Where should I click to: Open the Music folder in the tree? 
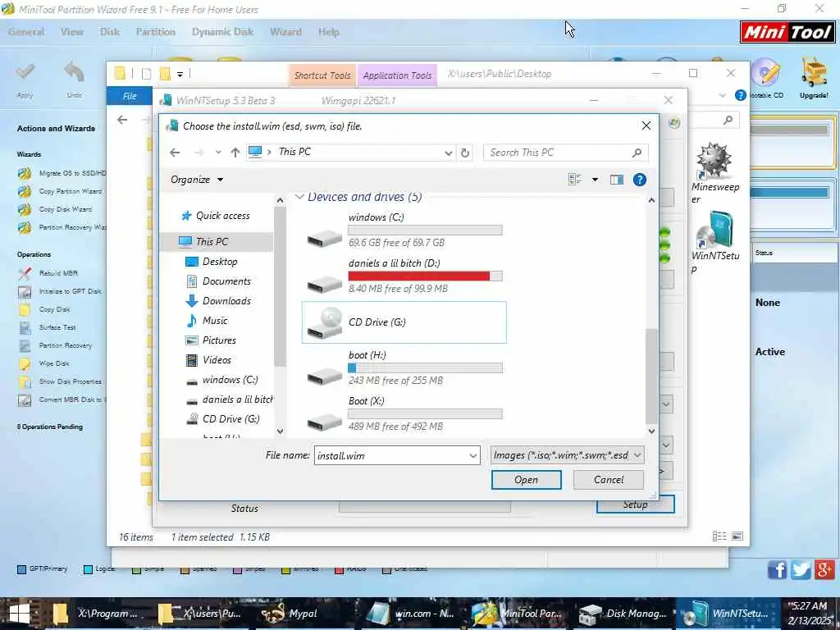pos(208,321)
